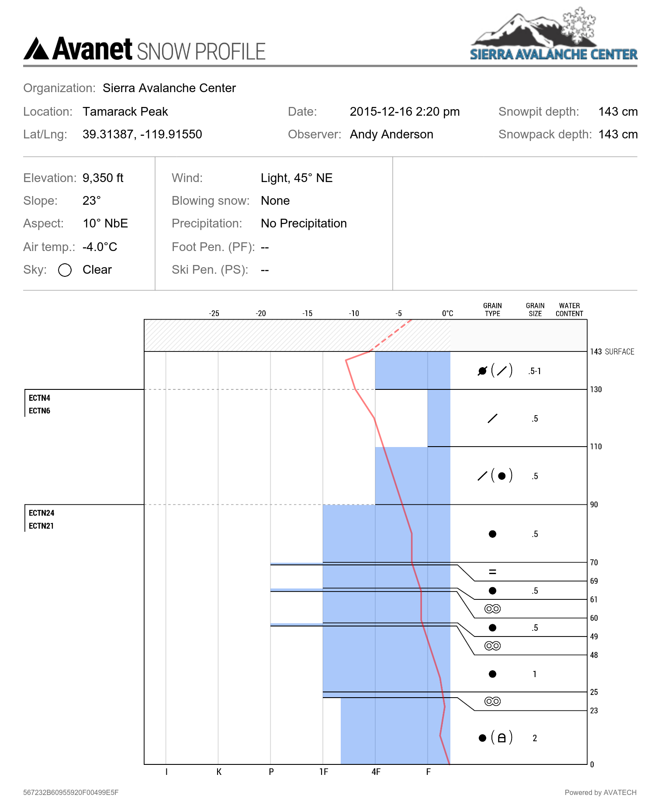Click the Avanet mountain logo icon
Image resolution: width=664 pixels, height=812 pixels.
point(36,48)
